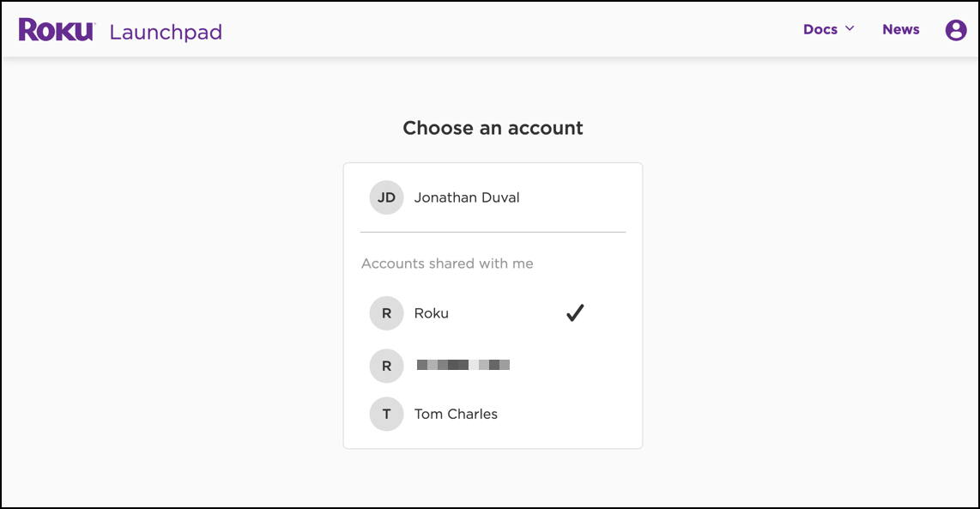Switch to the Tom Charles account name
The width and height of the screenshot is (980, 509).
click(456, 414)
